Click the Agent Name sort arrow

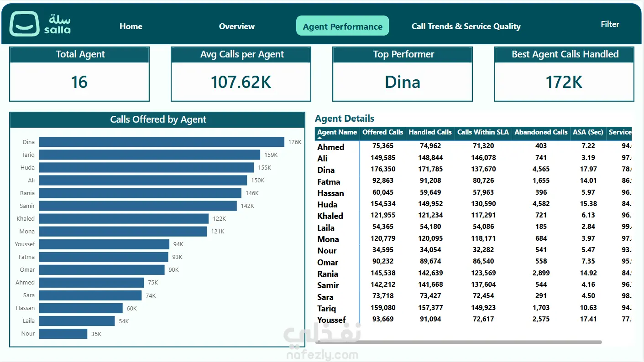tap(319, 137)
